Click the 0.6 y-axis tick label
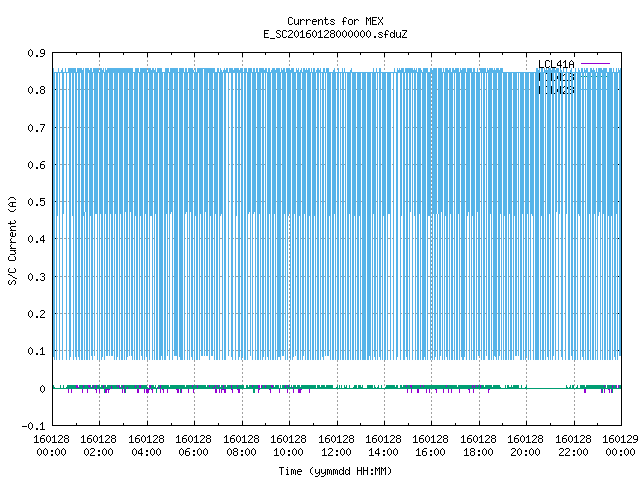Viewport: 640px width, 480px height. 36,165
